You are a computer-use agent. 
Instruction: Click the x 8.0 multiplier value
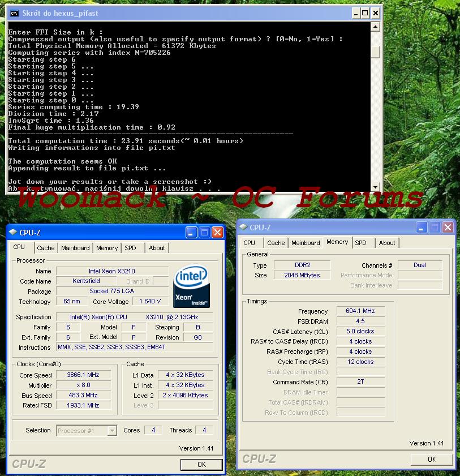pyautogui.click(x=83, y=385)
